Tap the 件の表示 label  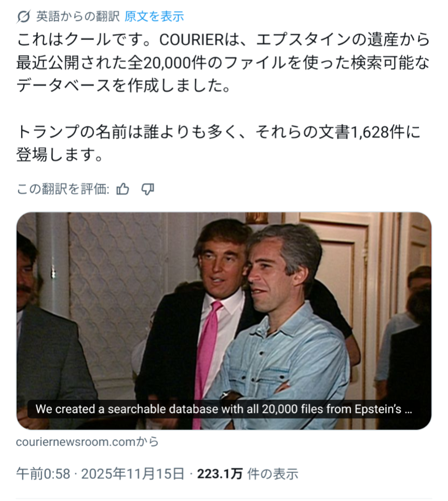[x=273, y=473]
